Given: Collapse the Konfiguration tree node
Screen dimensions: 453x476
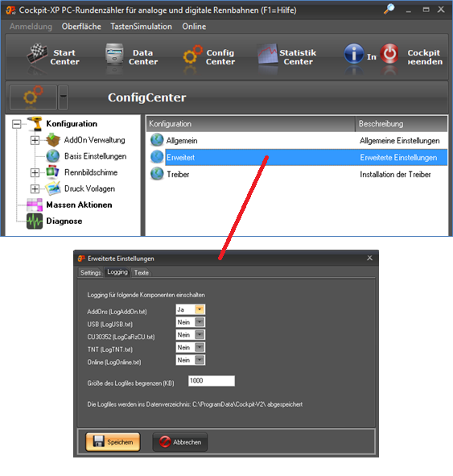Looking at the screenshot, I should [17, 124].
